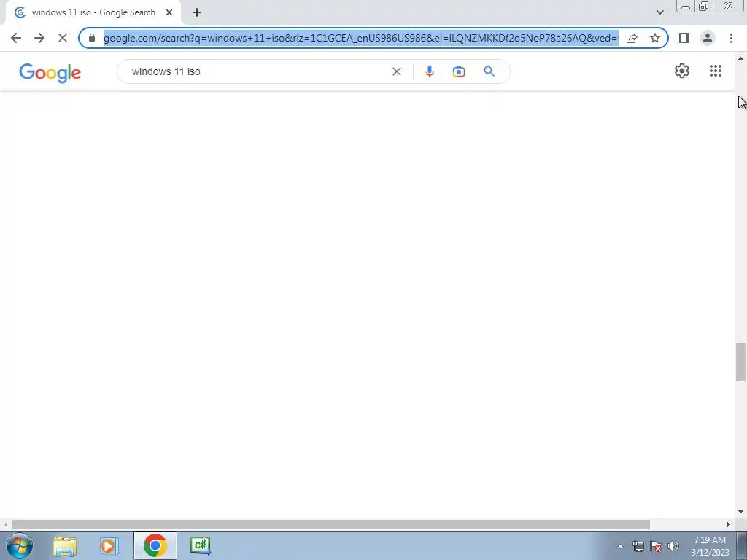Open the Google apps grid
The height and width of the screenshot is (560, 747).
715,71
